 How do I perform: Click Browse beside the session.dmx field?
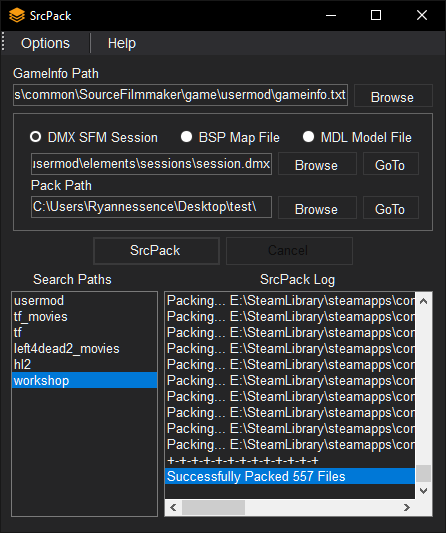(x=317, y=164)
